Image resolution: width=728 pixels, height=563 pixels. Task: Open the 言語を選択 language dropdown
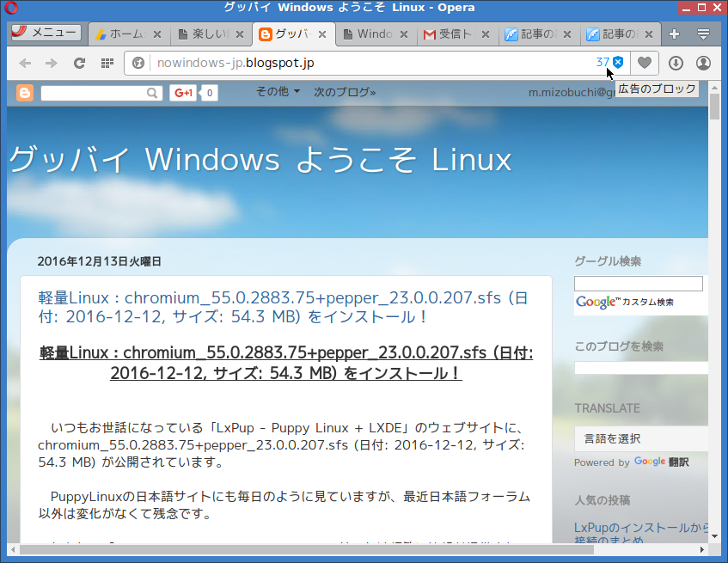[641, 438]
